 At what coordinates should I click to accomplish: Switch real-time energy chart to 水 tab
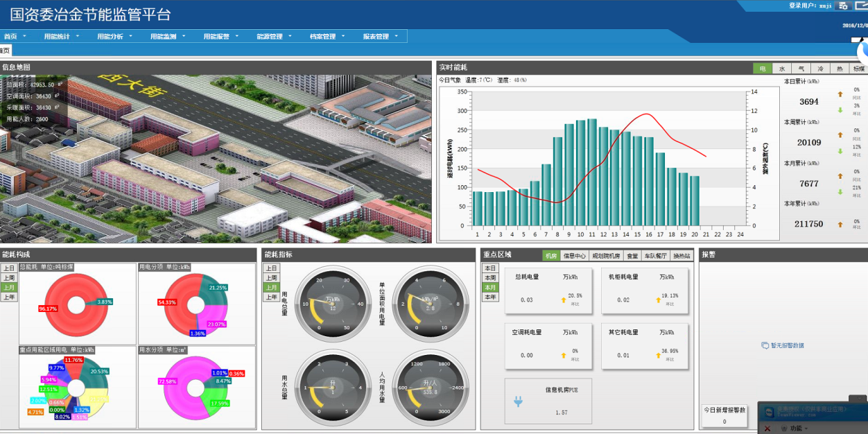[782, 69]
